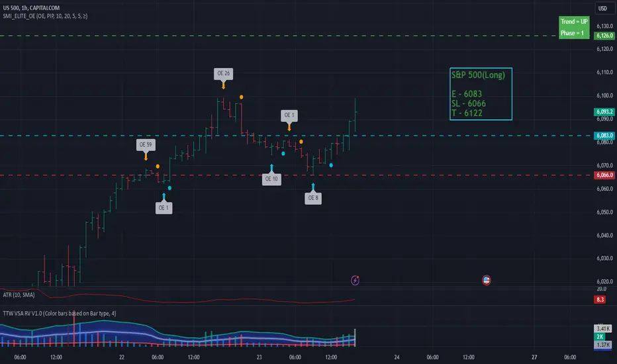Click the 8.3 ATR value label
Image resolution: width=617 pixels, height=364 pixels.
point(600,300)
